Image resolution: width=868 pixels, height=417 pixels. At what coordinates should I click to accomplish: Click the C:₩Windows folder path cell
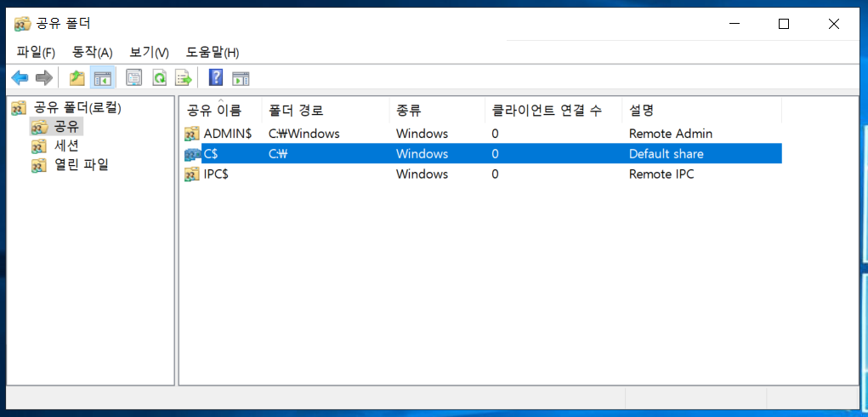[x=304, y=134]
